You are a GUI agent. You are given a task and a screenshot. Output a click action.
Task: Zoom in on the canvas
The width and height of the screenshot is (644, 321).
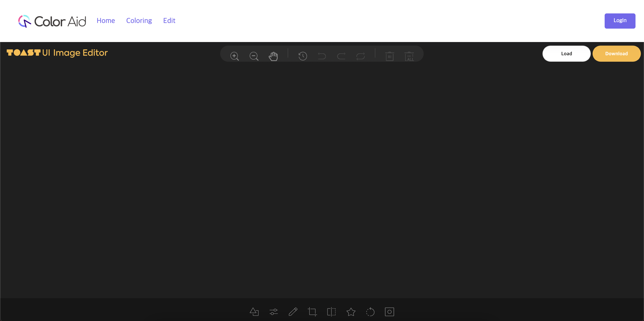point(234,56)
